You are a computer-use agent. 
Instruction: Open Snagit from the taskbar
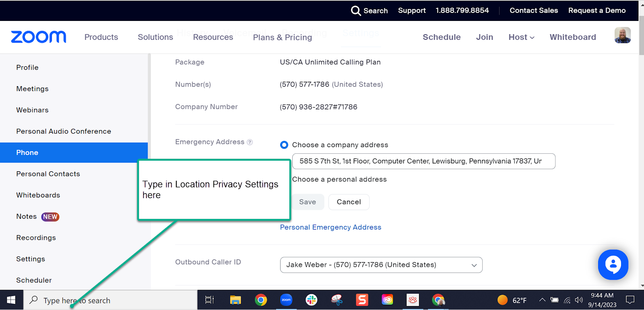(x=362, y=300)
